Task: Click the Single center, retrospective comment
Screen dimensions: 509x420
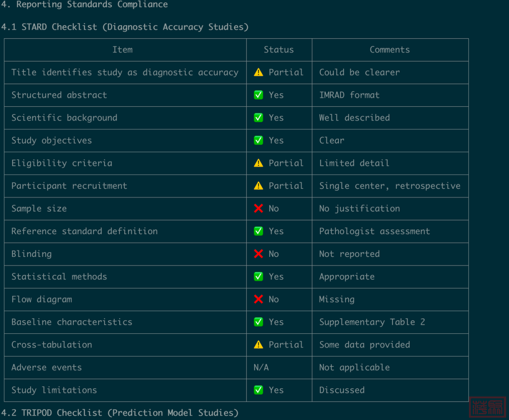Action: (x=390, y=186)
